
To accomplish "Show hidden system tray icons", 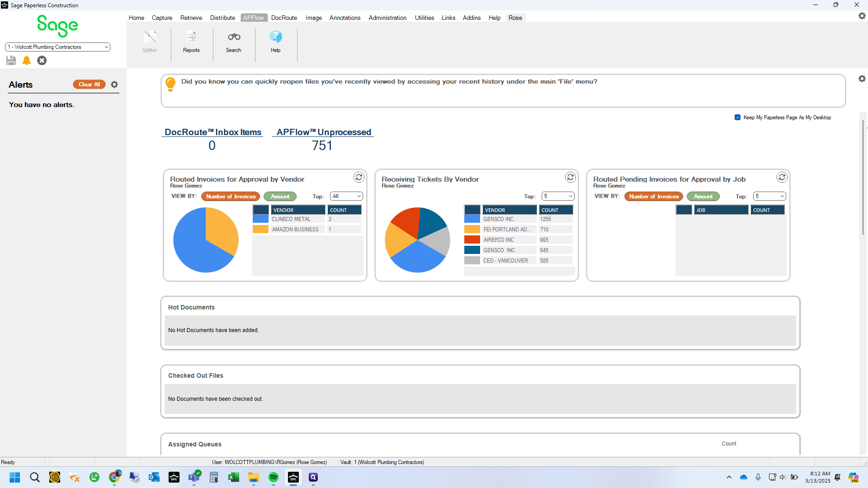I will [x=729, y=477].
